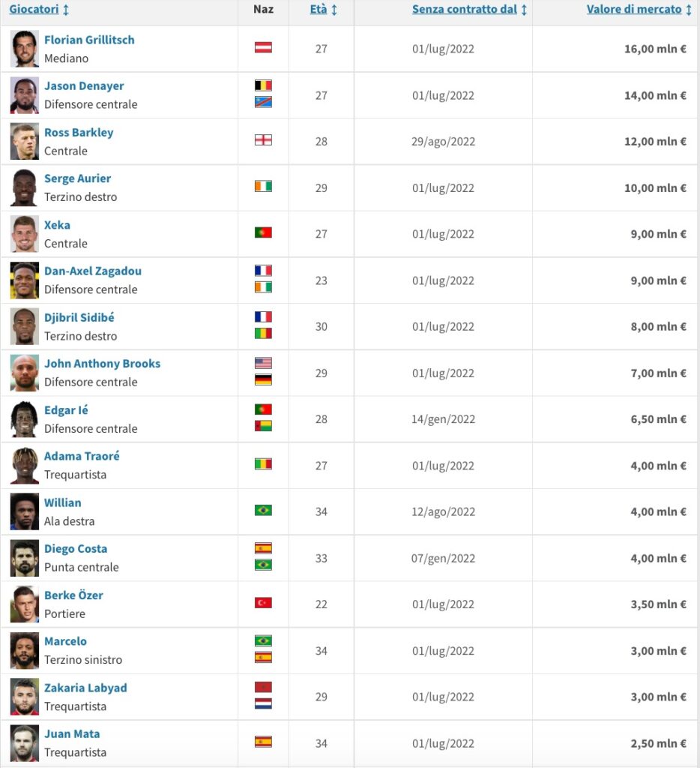The width and height of the screenshot is (700, 768).
Task: Open Zakaria Labyad's player profile link
Action: 85,688
